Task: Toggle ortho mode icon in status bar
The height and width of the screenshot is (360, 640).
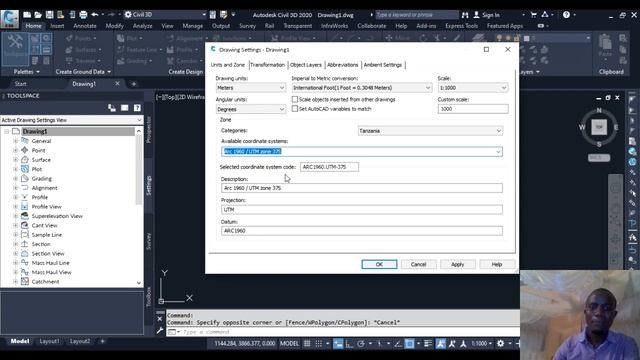Action: pos(349,344)
